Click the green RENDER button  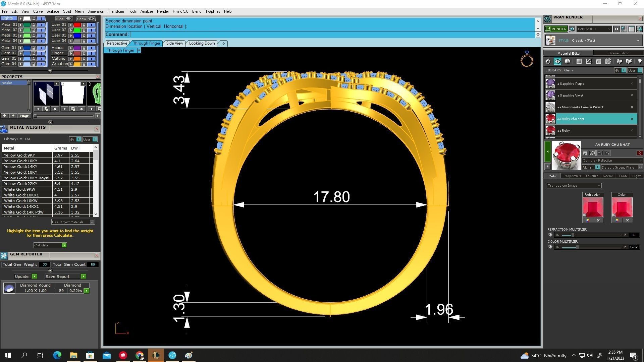point(556,29)
